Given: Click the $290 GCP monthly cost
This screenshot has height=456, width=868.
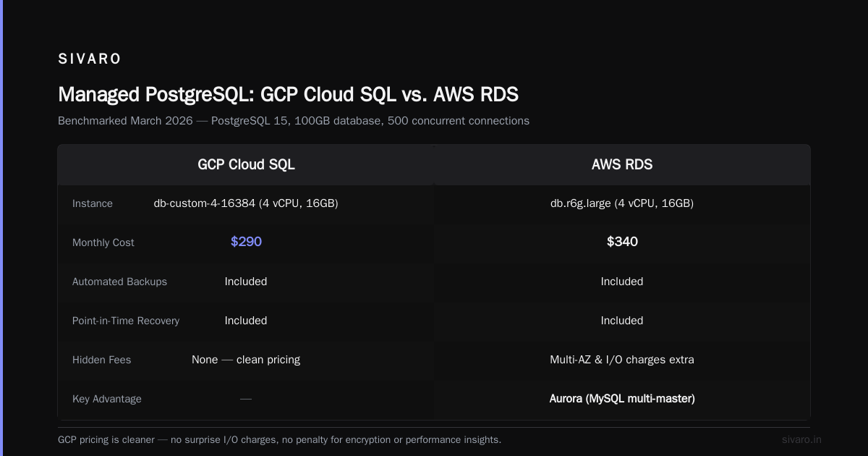Looking at the screenshot, I should (x=246, y=242).
